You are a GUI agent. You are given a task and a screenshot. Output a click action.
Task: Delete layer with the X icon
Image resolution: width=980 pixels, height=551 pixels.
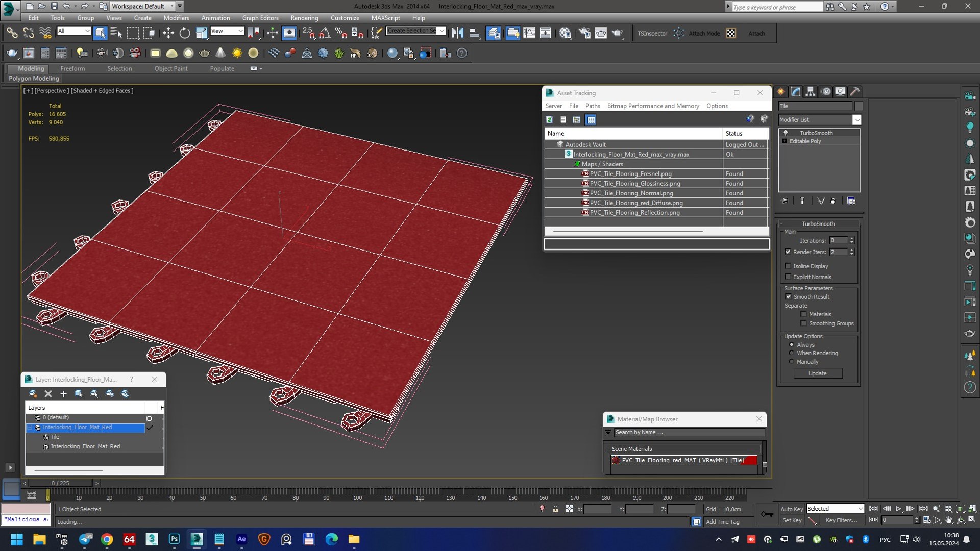48,394
